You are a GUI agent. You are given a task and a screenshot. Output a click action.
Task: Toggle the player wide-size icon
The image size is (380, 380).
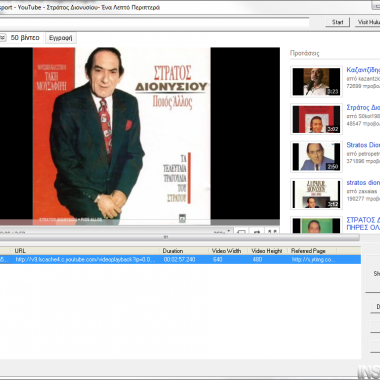[x=241, y=231]
